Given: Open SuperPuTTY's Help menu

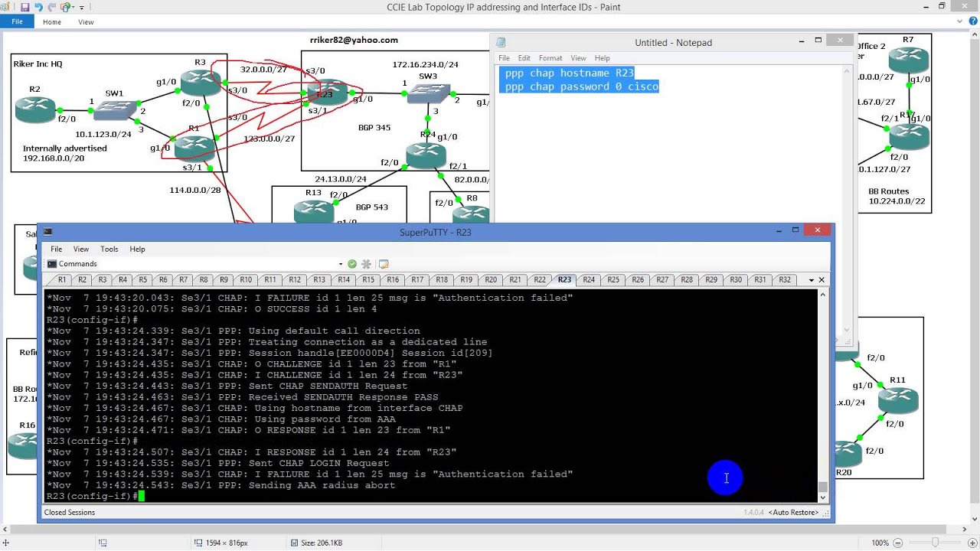Looking at the screenshot, I should pos(137,249).
